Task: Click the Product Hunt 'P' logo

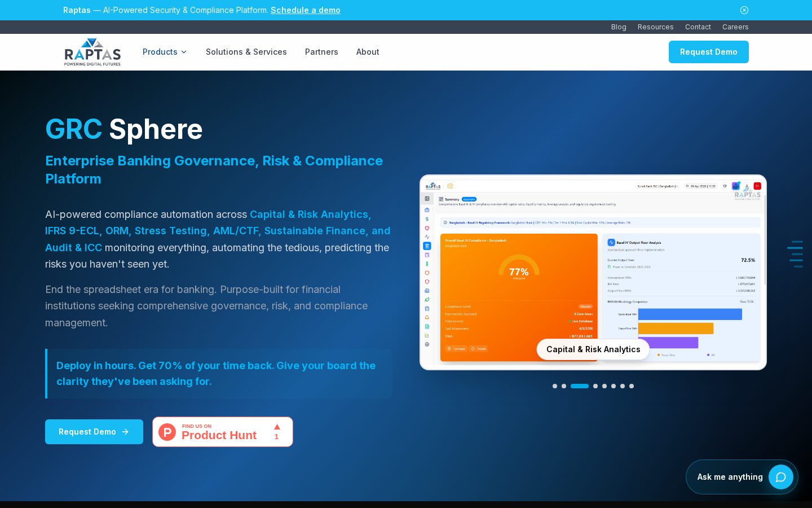Action: coord(167,432)
